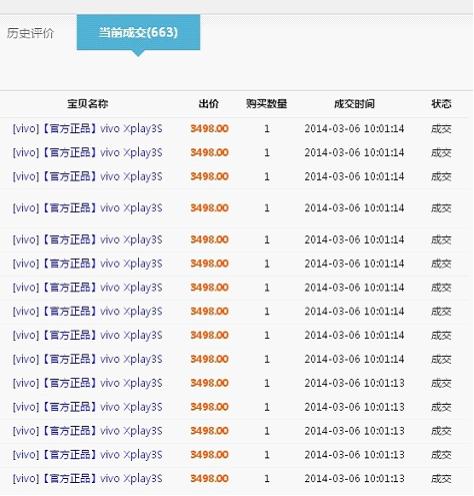This screenshot has height=496, width=474.
Task: Open the 历史评价 tab
Action: tap(30, 33)
